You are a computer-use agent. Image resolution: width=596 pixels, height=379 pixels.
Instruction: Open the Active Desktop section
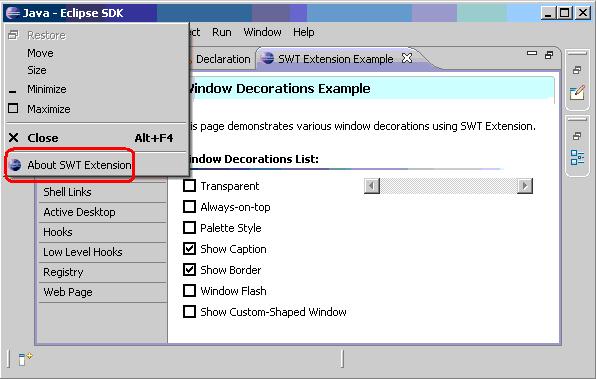click(103, 212)
